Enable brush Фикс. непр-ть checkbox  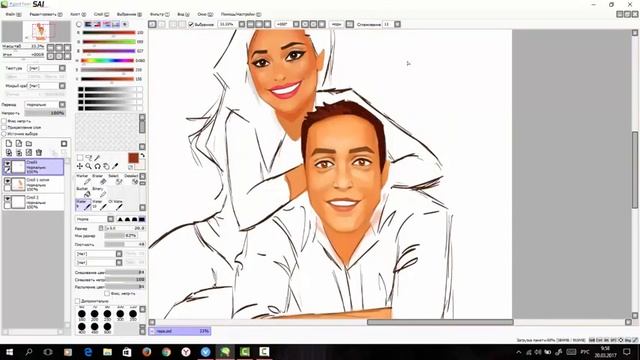pyautogui.click(x=107, y=293)
